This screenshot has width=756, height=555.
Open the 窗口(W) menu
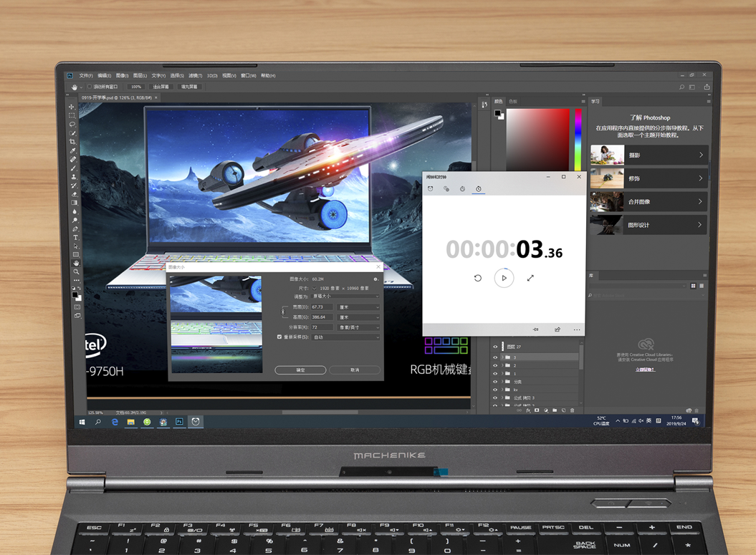pyautogui.click(x=249, y=76)
